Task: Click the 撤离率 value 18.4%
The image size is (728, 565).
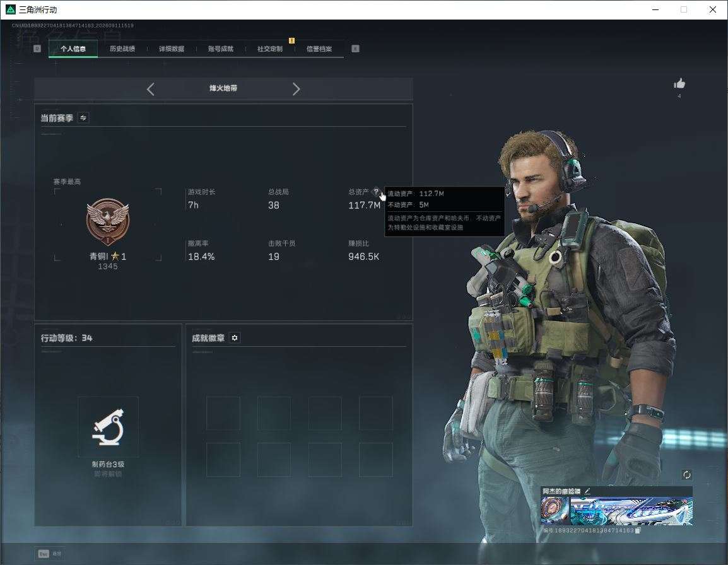Action: (x=201, y=256)
